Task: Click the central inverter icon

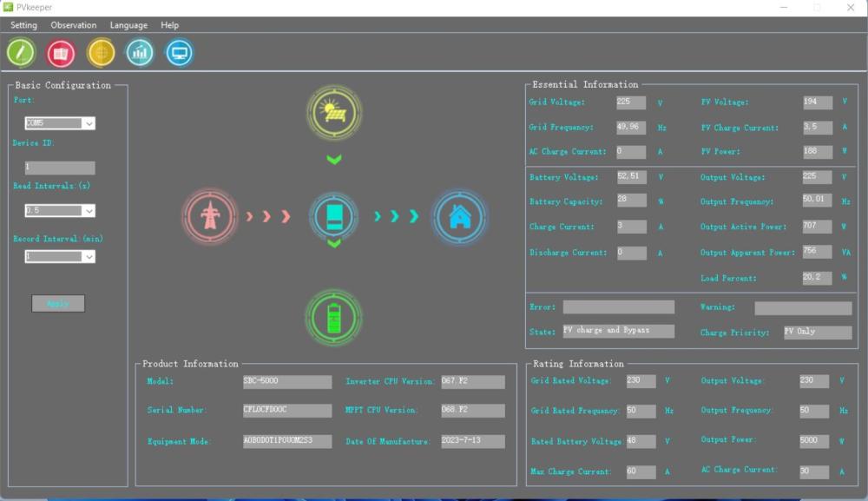Action: click(334, 216)
